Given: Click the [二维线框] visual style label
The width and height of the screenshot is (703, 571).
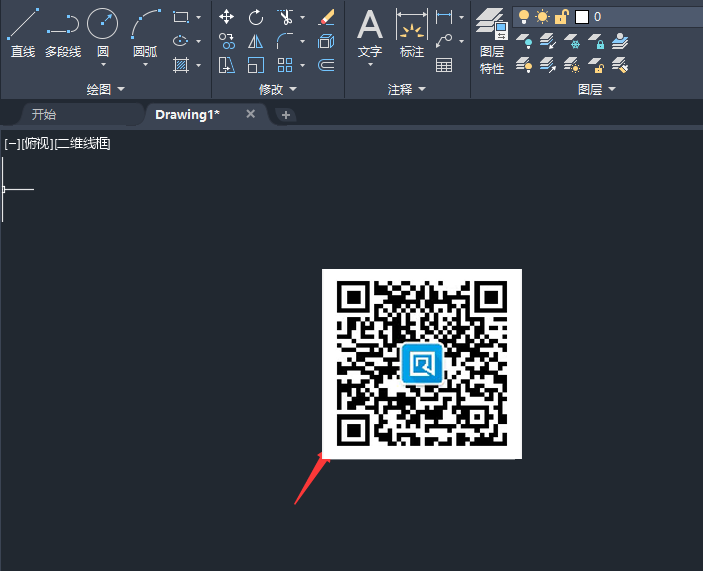Looking at the screenshot, I should click(82, 144).
